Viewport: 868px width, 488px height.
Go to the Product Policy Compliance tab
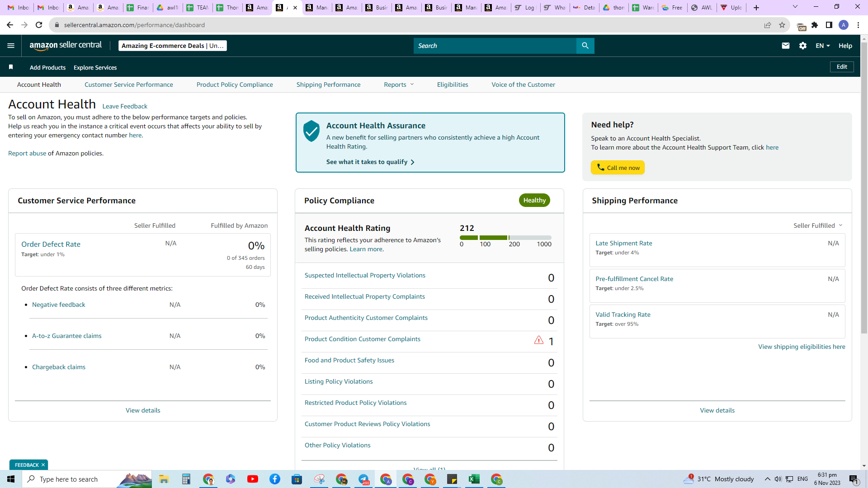click(x=235, y=84)
